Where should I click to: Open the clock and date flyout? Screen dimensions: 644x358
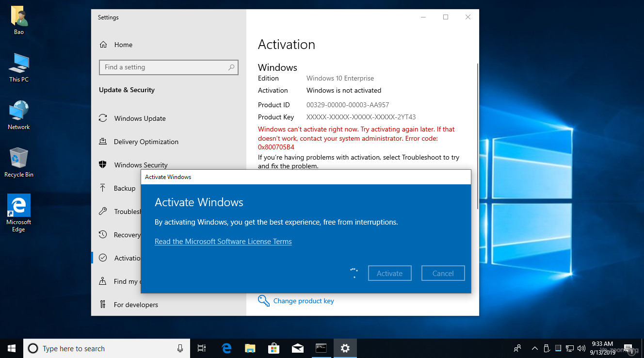point(603,348)
